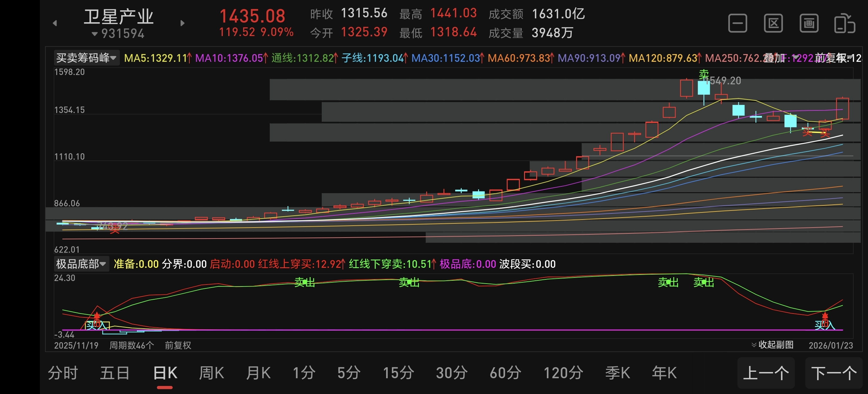Collapse sub-chart via 收起副图

(772, 344)
